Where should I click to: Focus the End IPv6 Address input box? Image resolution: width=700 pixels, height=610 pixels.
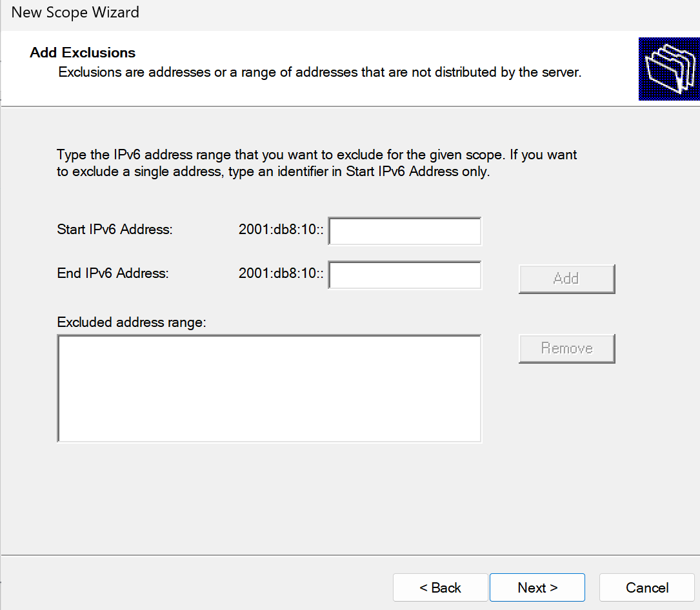pyautogui.click(x=405, y=275)
